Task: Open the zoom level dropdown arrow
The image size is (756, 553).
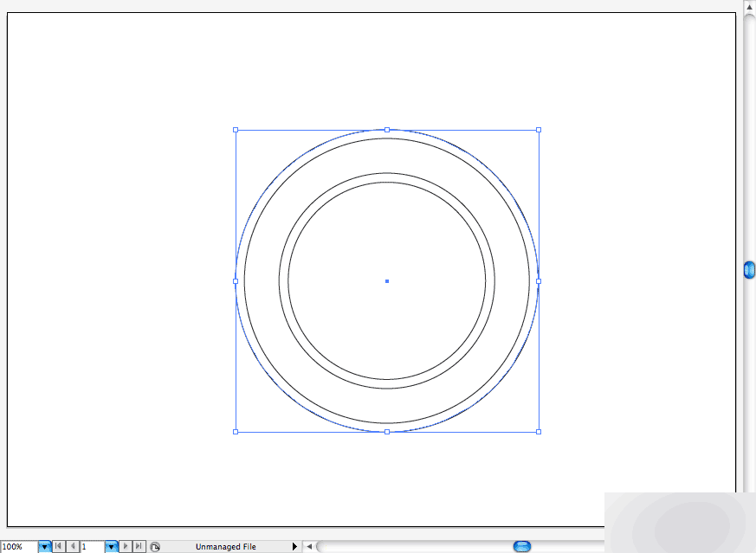Action: point(44,547)
